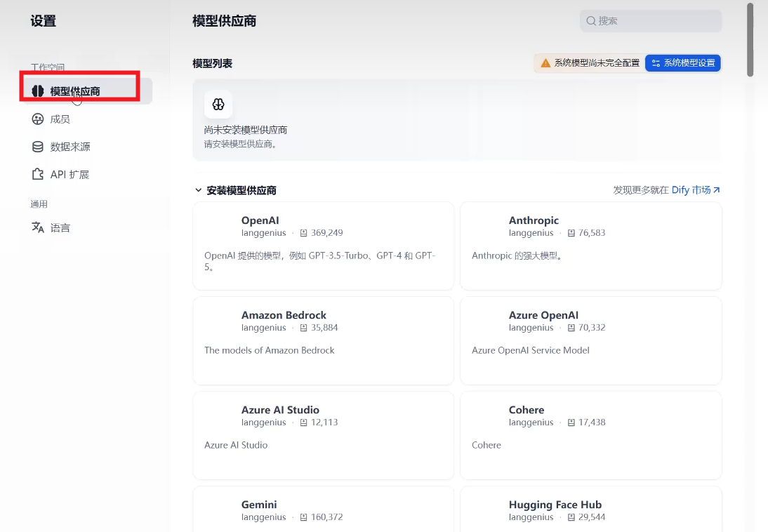Click Azure OpenAI Service Model description

click(531, 350)
